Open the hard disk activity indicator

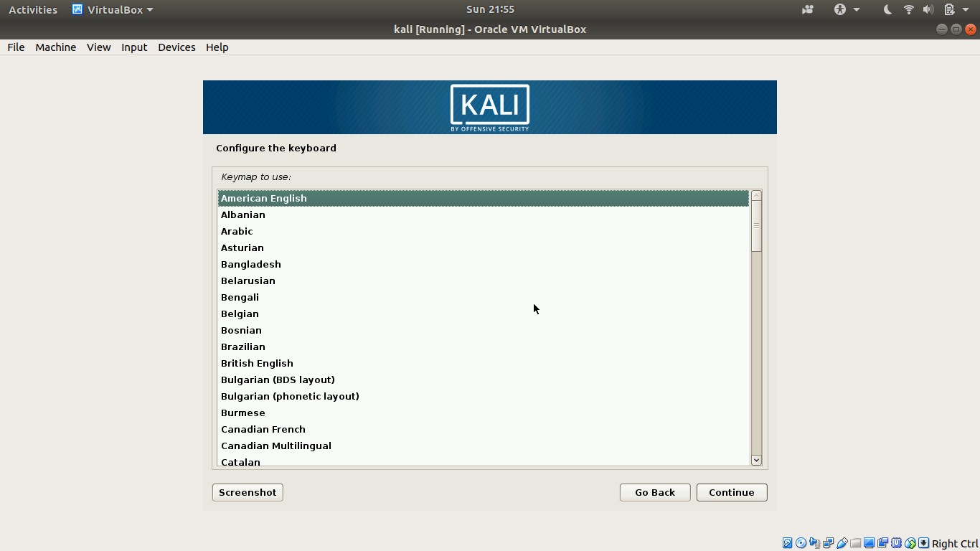787,543
